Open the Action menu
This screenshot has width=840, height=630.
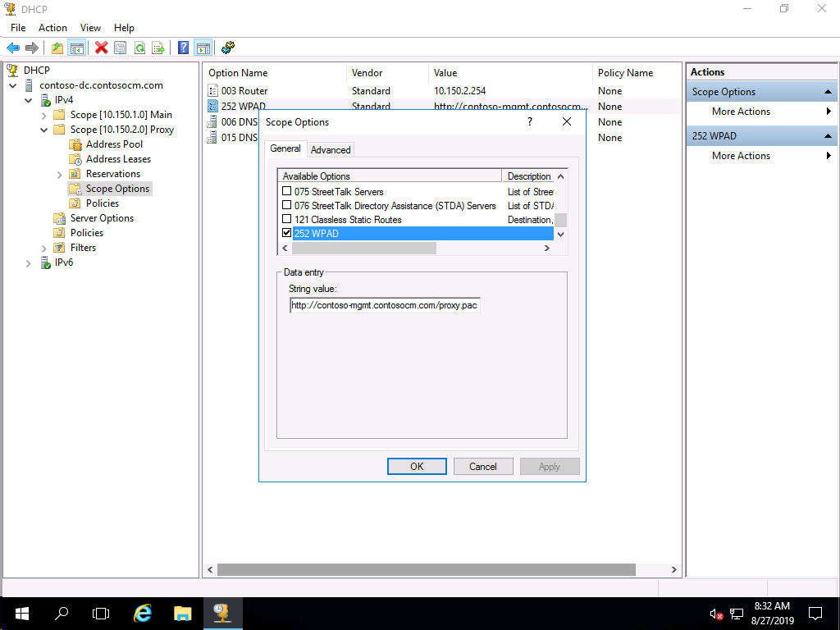(52, 28)
